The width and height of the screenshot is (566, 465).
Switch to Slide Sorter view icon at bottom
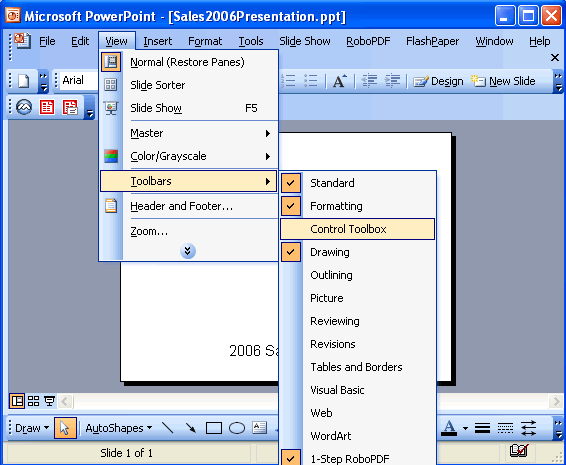33,401
